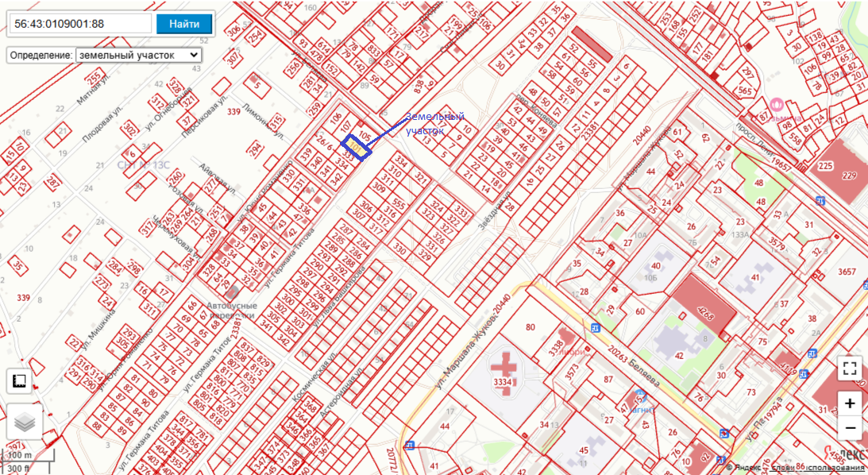868x475 pixels.
Task: Zoom in with the plus button
Action: tap(849, 404)
